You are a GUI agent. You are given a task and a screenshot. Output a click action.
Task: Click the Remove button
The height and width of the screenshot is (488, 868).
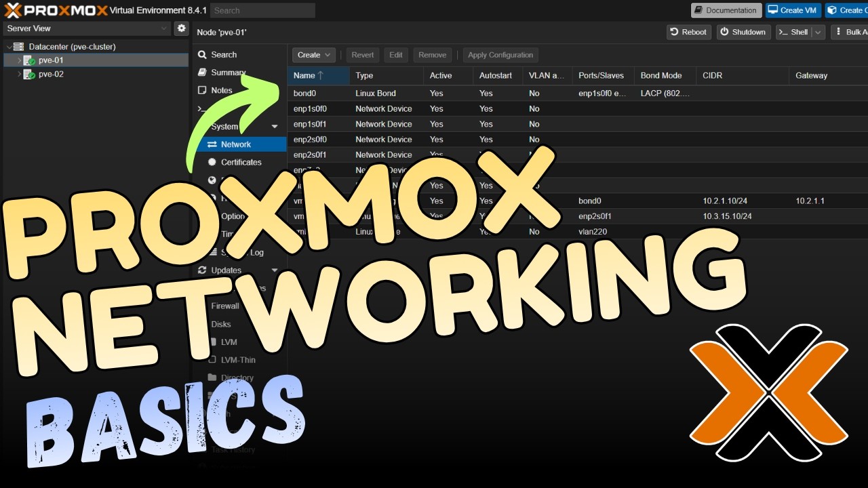pos(433,55)
